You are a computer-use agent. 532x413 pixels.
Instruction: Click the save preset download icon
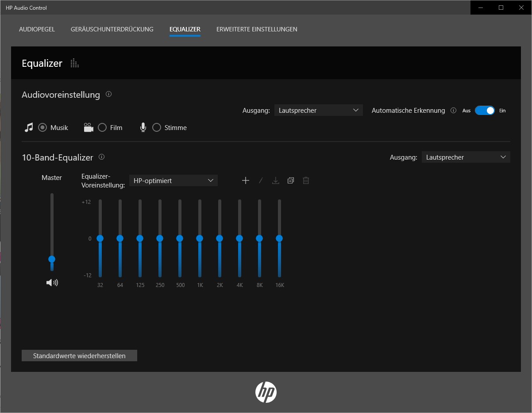click(276, 180)
